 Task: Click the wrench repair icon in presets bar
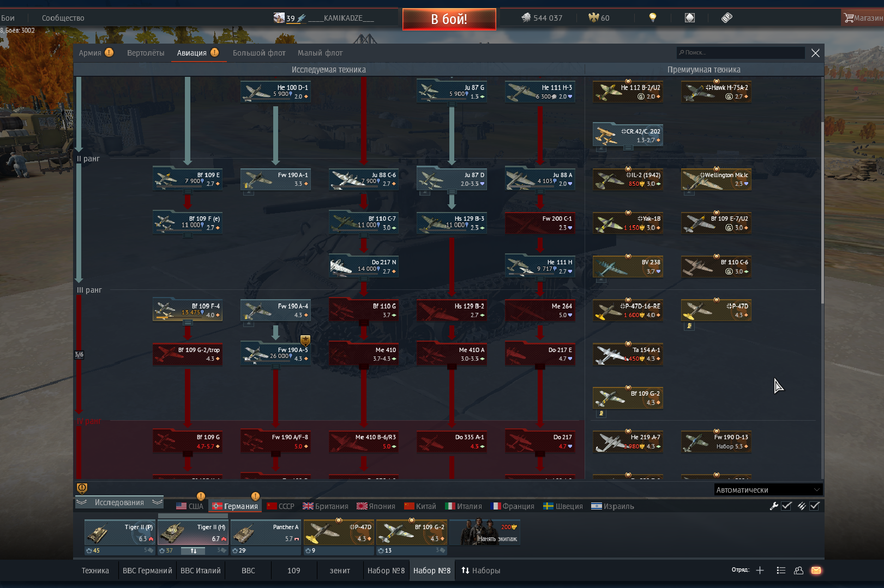click(x=773, y=506)
